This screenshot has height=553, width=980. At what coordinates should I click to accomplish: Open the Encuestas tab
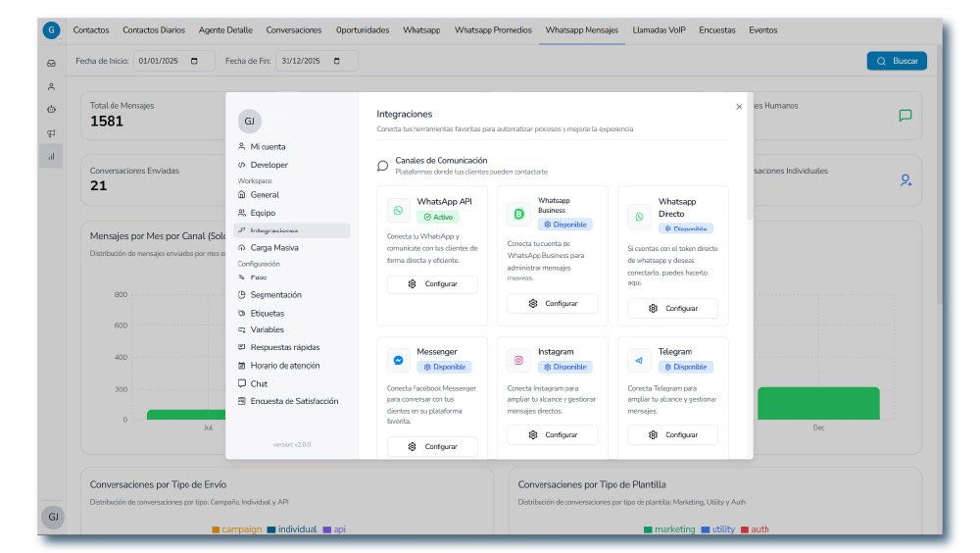717,30
